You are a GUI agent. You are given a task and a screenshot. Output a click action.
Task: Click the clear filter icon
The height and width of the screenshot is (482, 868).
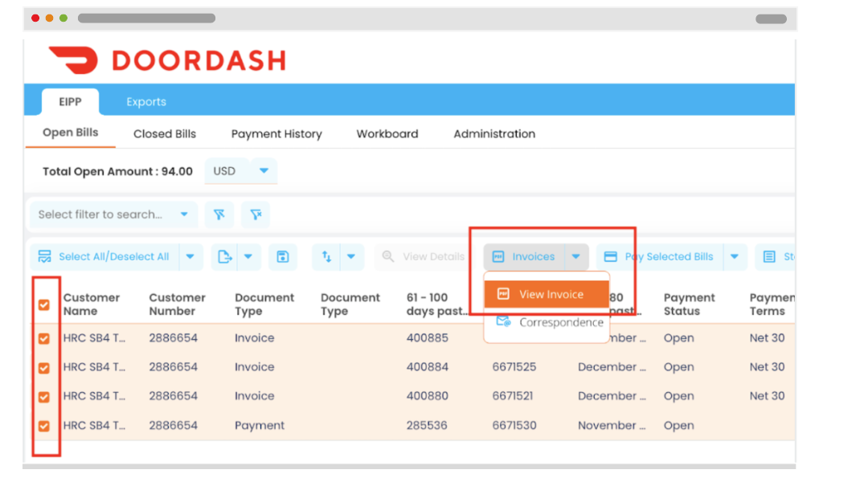point(254,214)
